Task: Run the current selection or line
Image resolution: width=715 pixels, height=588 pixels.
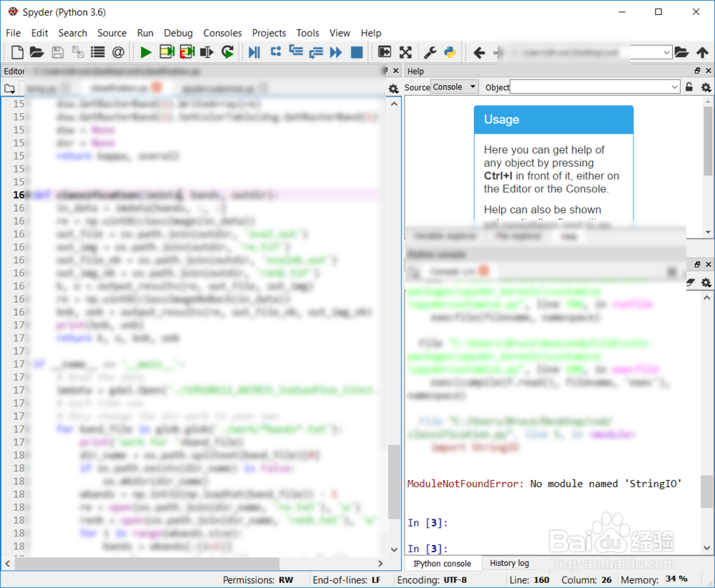Action: point(207,52)
